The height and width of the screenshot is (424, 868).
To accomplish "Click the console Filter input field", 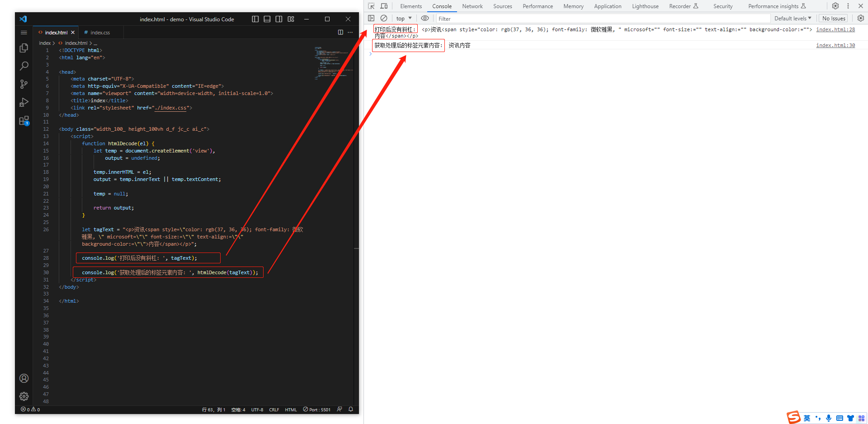I will click(603, 19).
